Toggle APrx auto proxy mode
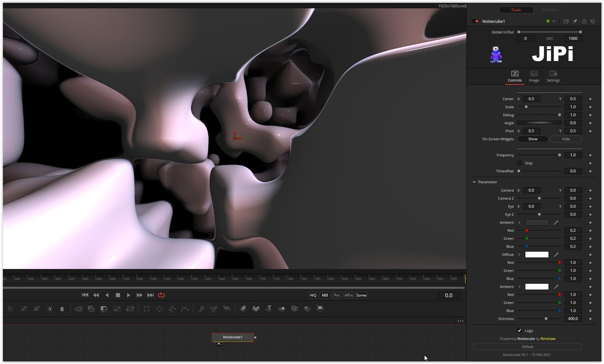This screenshot has width=604, height=364. (349, 295)
